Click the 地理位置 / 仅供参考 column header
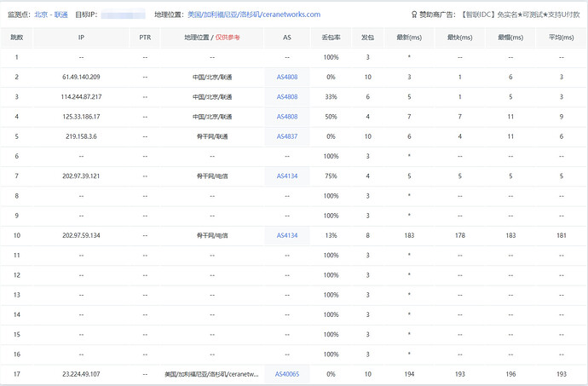Image resolution: width=588 pixels, height=386 pixels. click(x=212, y=37)
